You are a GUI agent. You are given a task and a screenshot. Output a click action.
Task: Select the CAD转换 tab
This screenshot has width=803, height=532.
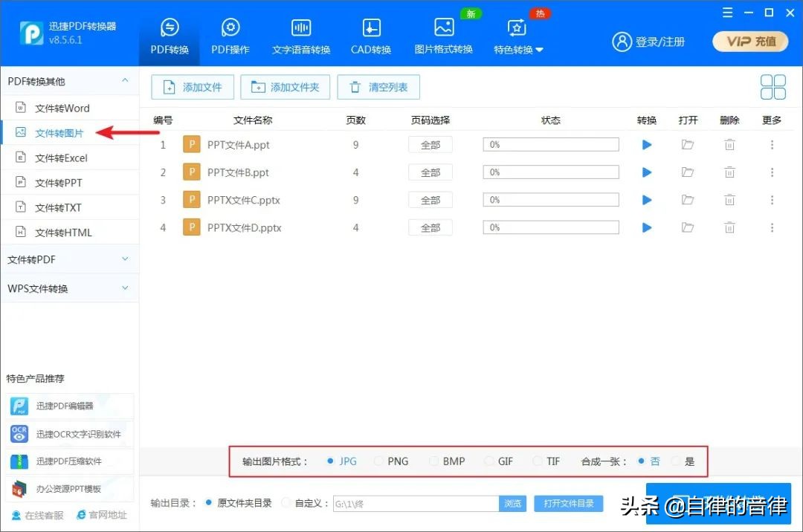pos(371,36)
